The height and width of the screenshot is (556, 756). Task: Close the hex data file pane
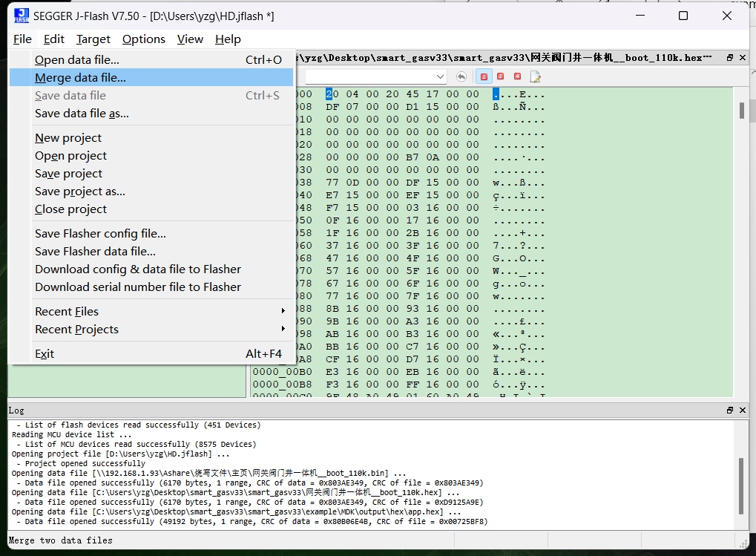pos(743,58)
